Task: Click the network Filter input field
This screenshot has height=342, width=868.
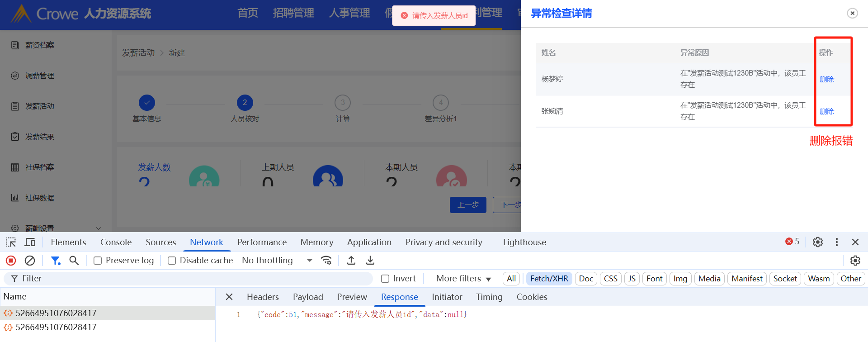Action: click(188, 279)
